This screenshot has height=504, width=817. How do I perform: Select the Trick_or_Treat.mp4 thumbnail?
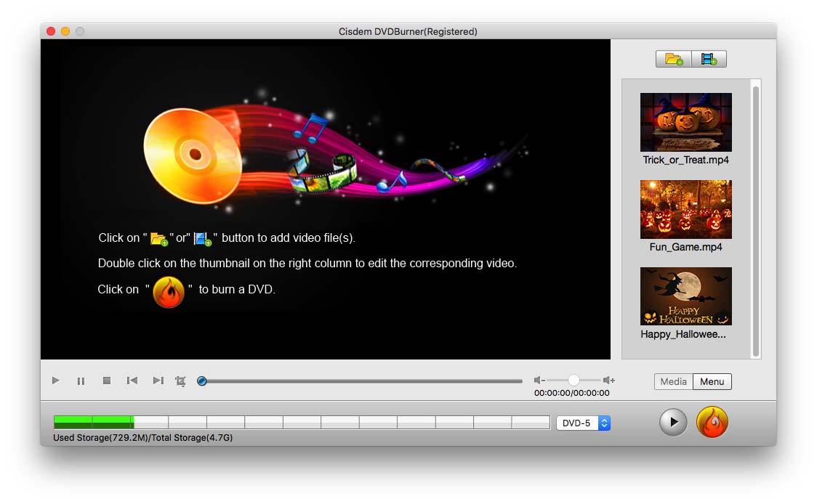pos(685,122)
